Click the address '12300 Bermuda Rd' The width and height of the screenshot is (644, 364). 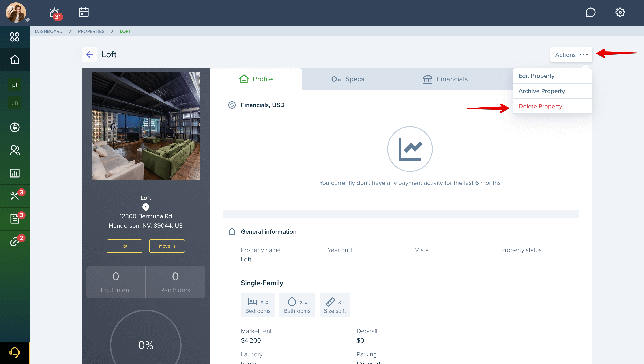click(146, 216)
